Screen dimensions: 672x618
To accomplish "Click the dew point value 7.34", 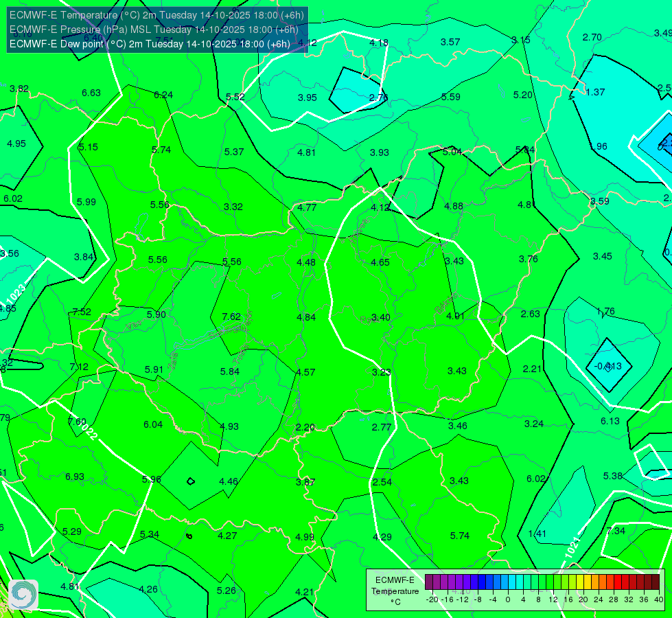I will pos(616,531).
